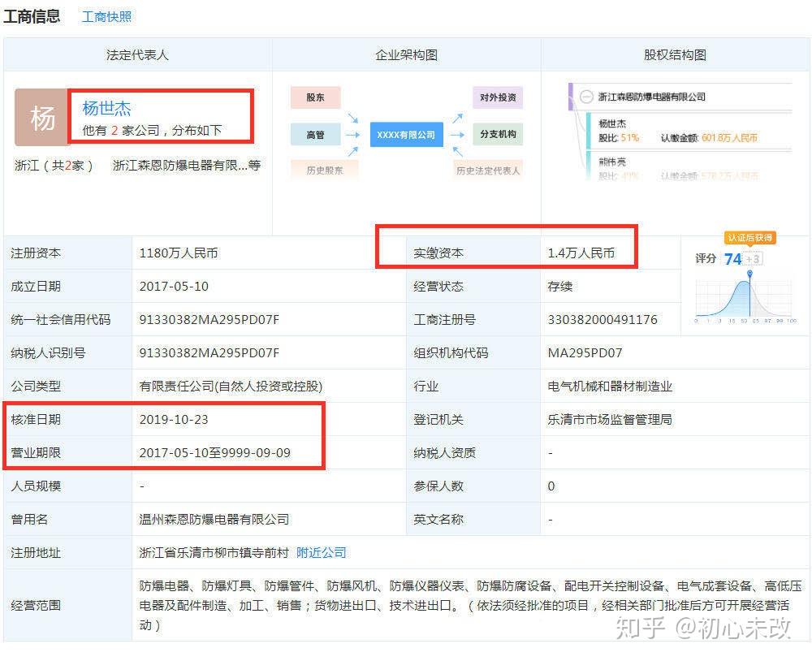812x661 pixels.
Task: Click company type 有限责任公司(自然人投资或控股)
Action: click(231, 386)
